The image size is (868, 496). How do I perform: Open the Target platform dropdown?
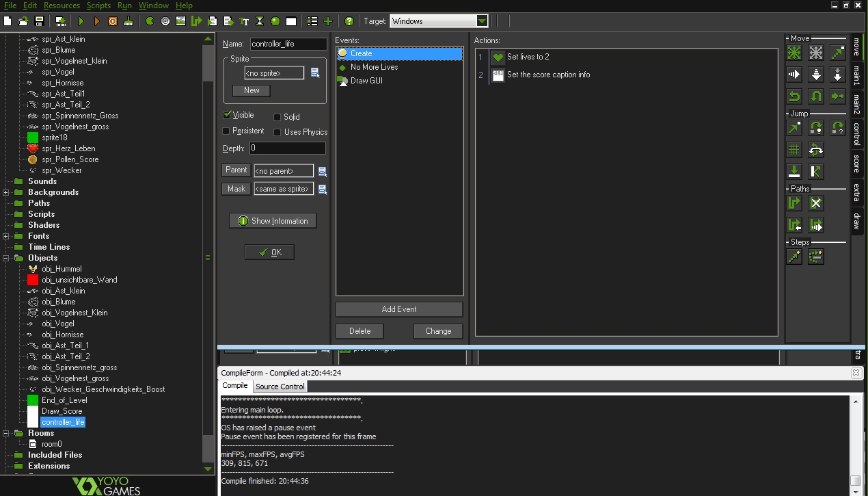pyautogui.click(x=483, y=21)
